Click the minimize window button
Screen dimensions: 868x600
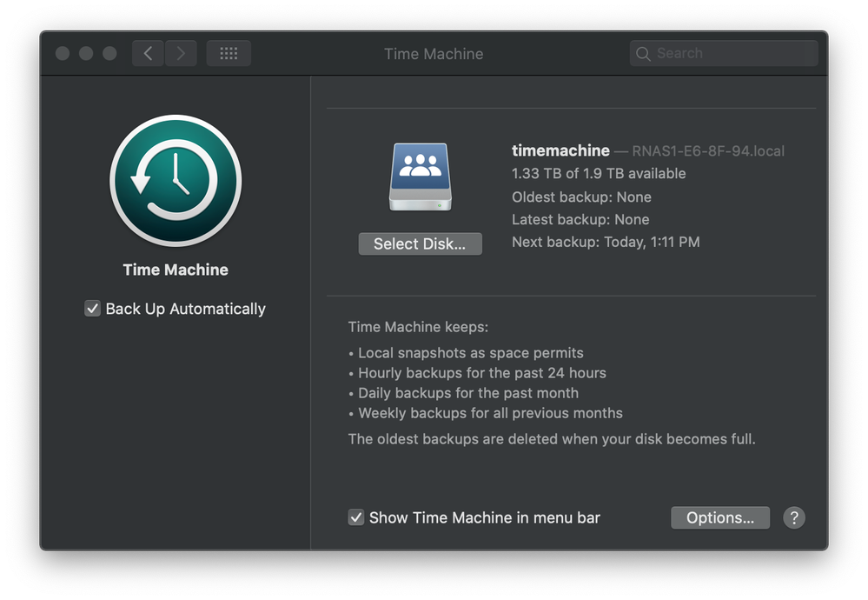[86, 53]
